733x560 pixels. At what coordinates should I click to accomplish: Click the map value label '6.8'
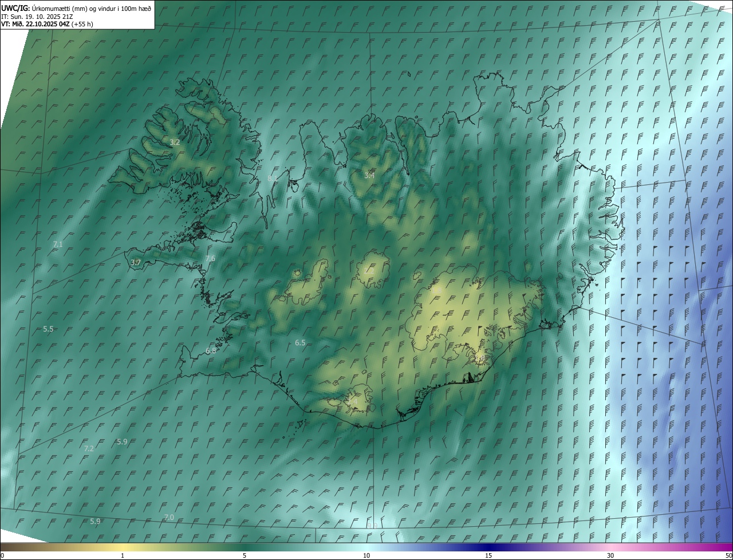(x=211, y=350)
